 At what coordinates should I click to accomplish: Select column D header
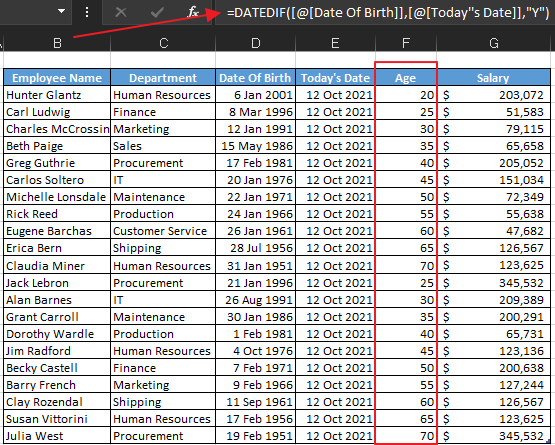coord(256,43)
